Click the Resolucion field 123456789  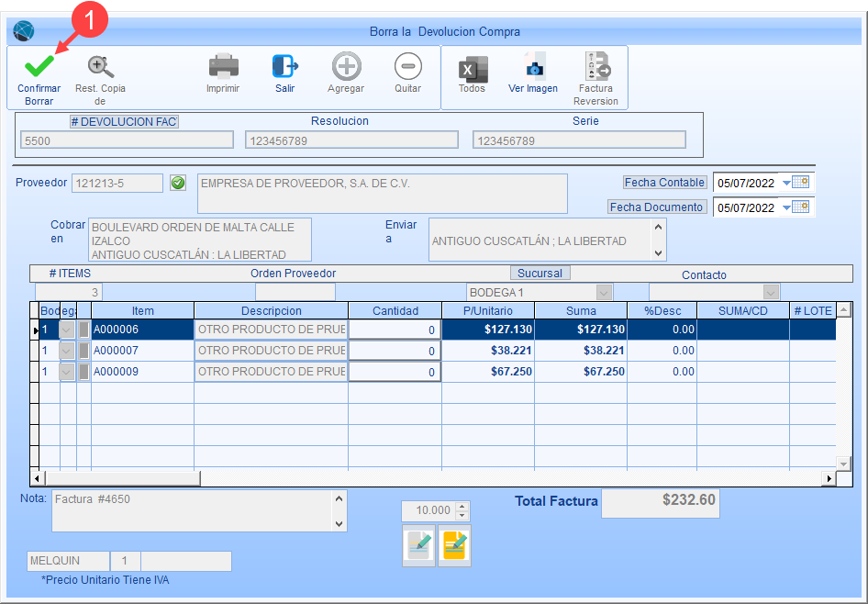tap(352, 140)
